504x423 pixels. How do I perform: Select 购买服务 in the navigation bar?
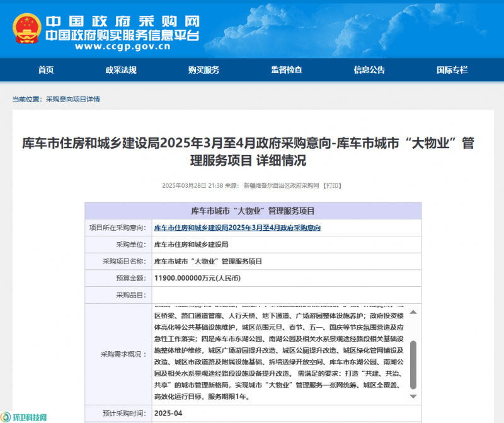click(203, 70)
